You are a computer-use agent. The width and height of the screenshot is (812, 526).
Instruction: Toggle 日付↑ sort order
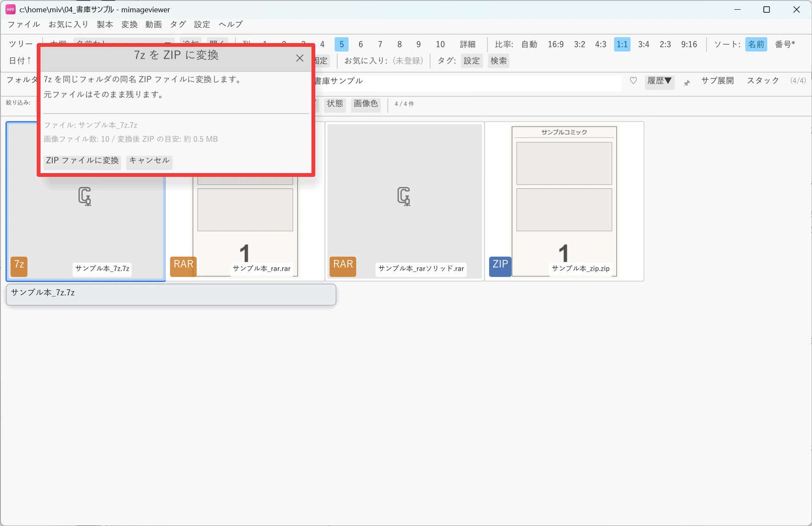20,61
